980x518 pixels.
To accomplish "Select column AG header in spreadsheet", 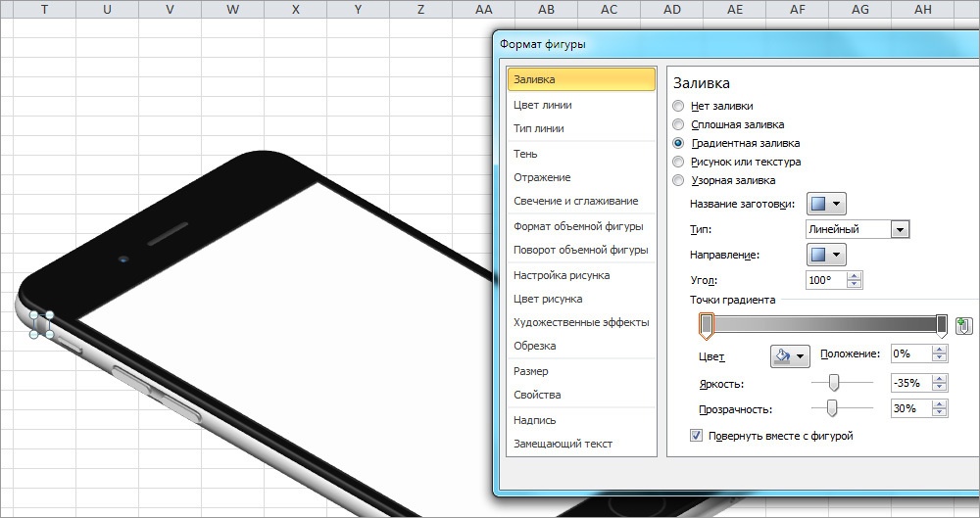I will 860,10.
